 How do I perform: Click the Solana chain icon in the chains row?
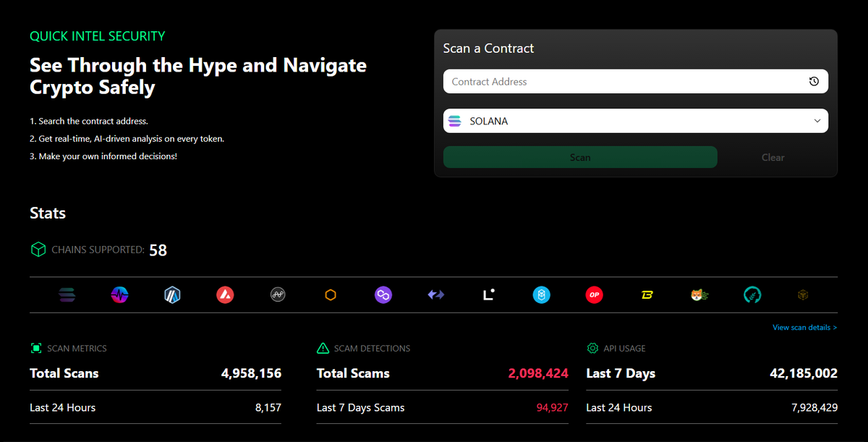(67, 295)
